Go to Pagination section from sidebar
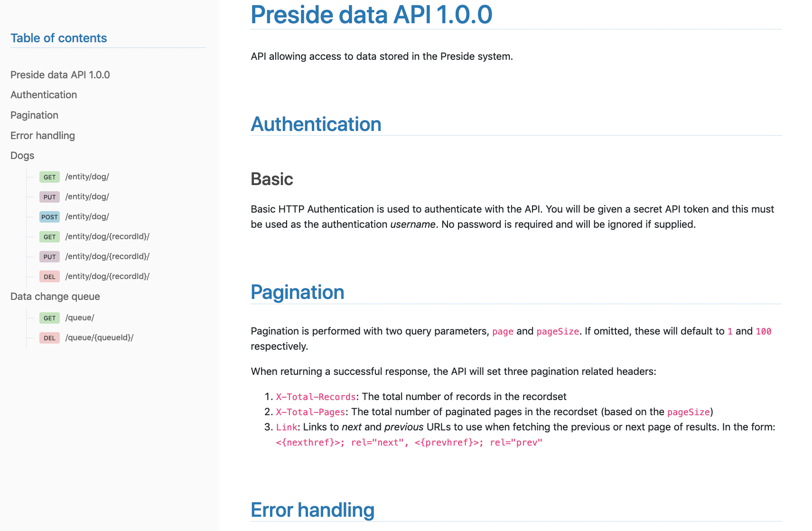Viewport: 812px width, 531px height. [x=34, y=115]
